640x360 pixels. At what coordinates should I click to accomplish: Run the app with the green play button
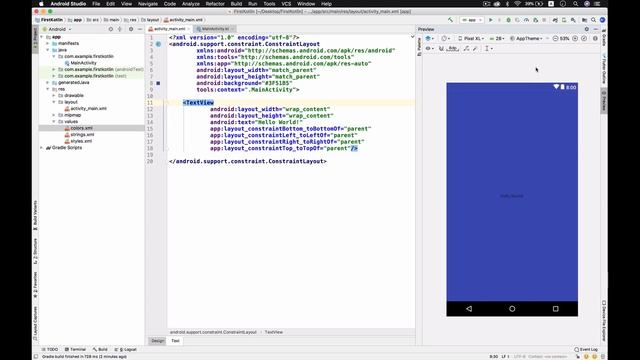pos(491,20)
